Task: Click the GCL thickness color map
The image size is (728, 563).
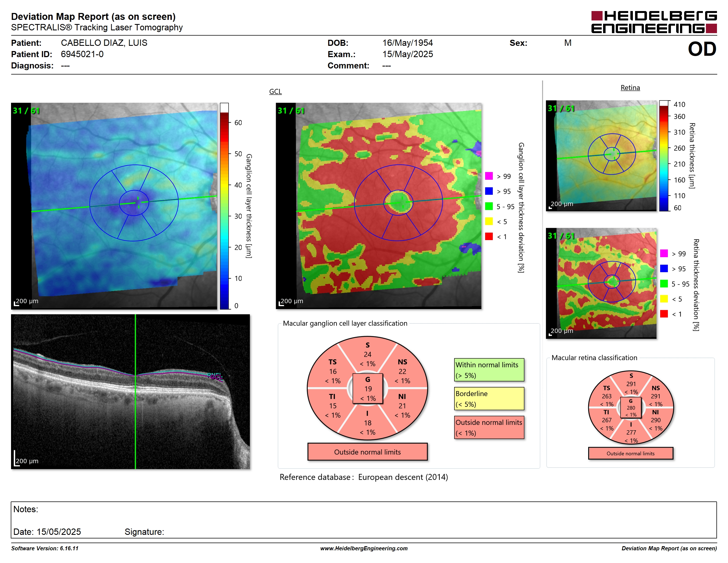Action: (x=114, y=206)
